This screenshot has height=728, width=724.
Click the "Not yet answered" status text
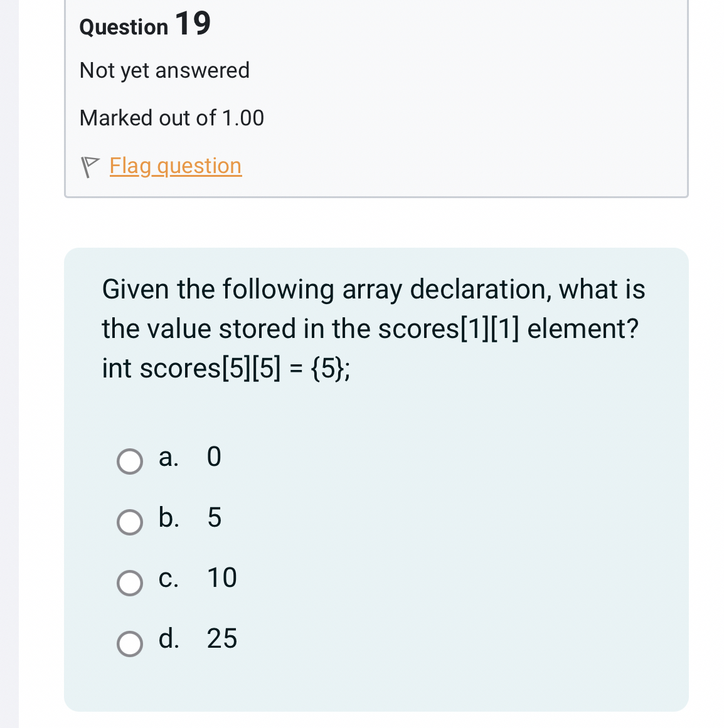(164, 70)
